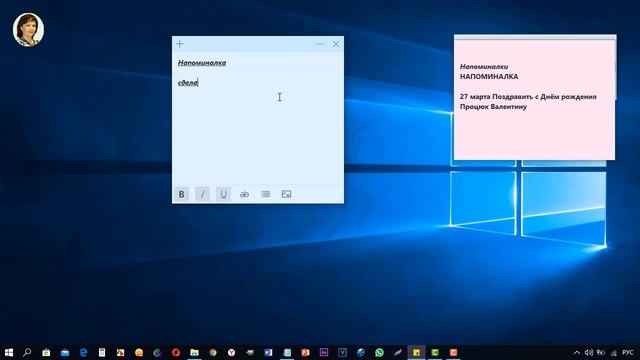Launch Google Chrome from the taskbar
Image resolution: width=640 pixels, height=360 pixels.
pyautogui.click(x=213, y=352)
